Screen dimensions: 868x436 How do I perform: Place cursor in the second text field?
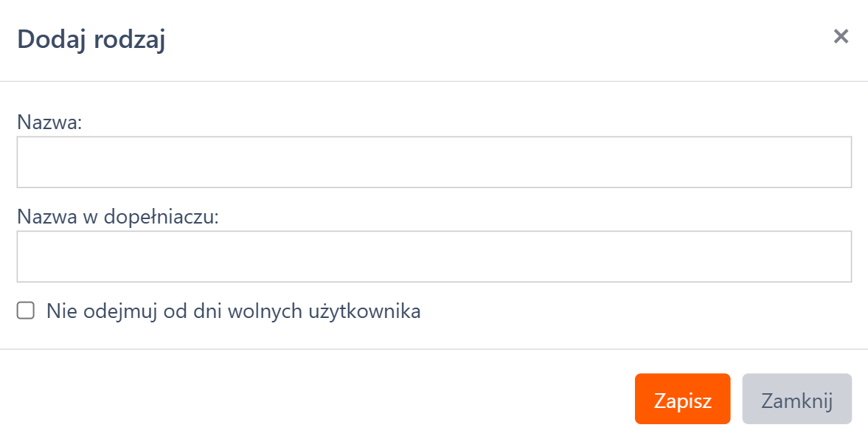[x=434, y=256]
